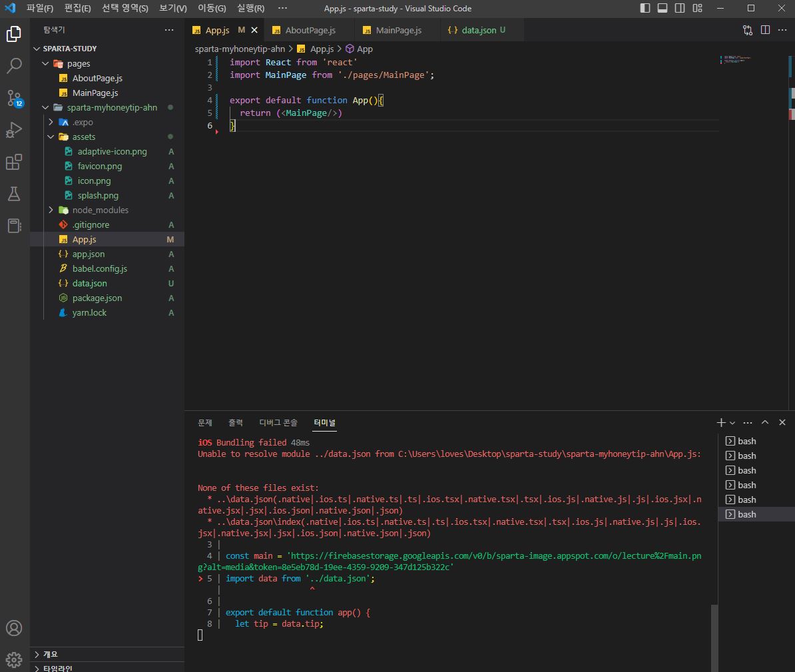Close the App.js editor tab
The width and height of the screenshot is (795, 672).
[254, 30]
